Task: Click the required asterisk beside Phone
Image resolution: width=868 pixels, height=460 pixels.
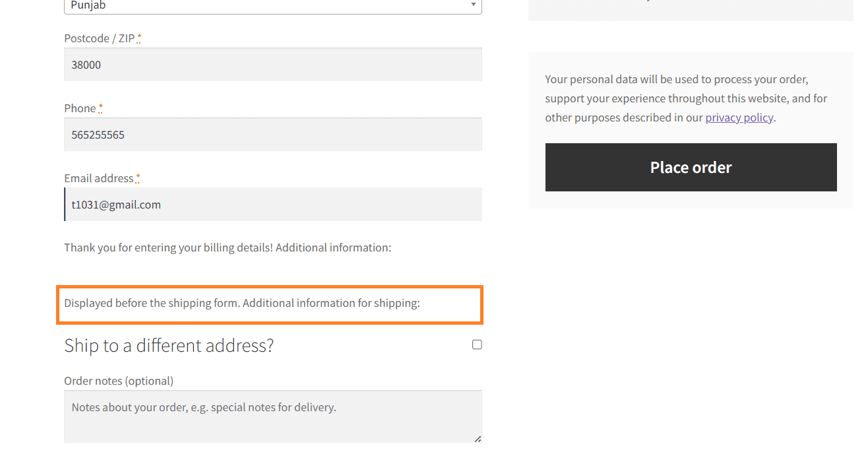Action: pyautogui.click(x=100, y=108)
